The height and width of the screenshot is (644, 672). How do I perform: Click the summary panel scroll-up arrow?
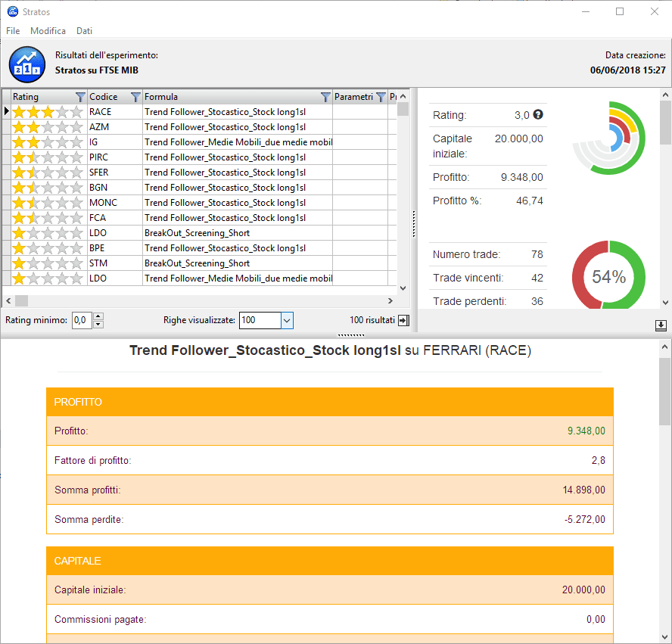[666, 95]
